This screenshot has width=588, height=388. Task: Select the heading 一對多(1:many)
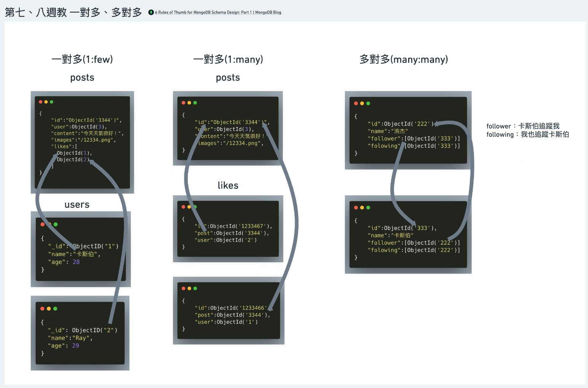[228, 59]
